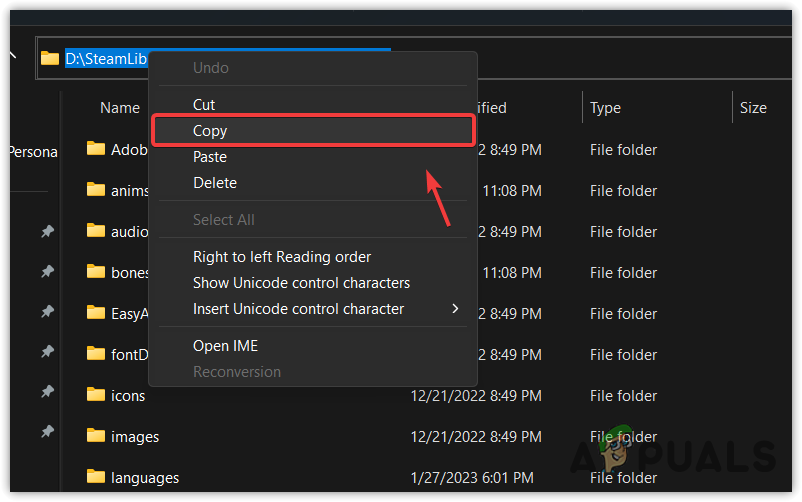Click the Copy option in context menu
802x502 pixels.
[x=211, y=131]
